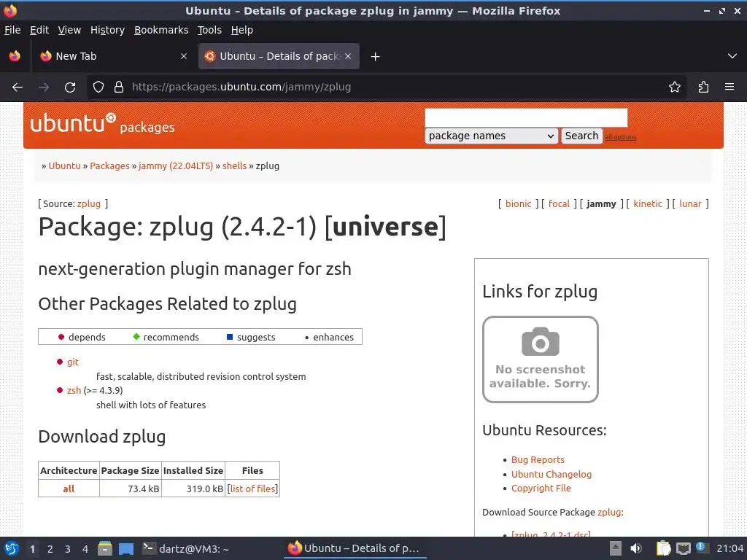Switch to the bionic release
Viewport: 747px width, 560px height.
coord(519,204)
